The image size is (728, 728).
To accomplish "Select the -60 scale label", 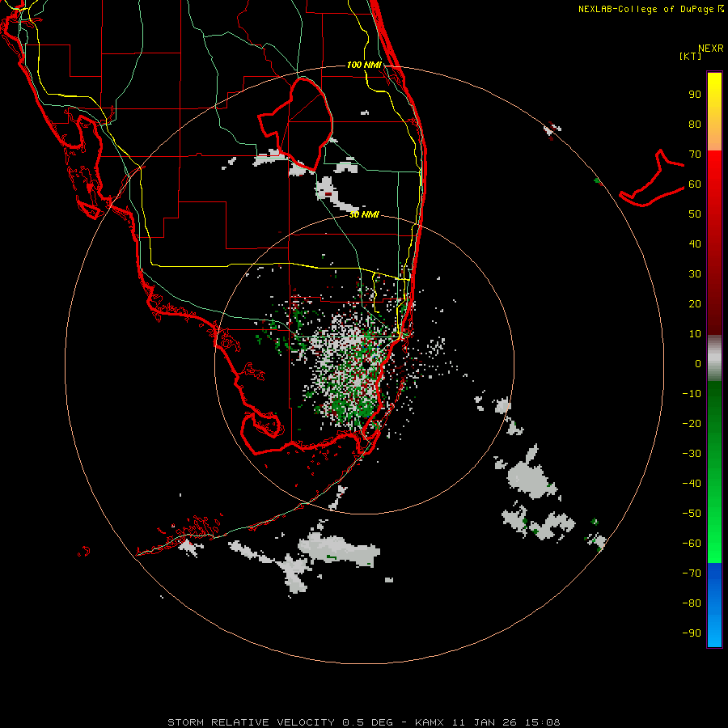I will (692, 544).
